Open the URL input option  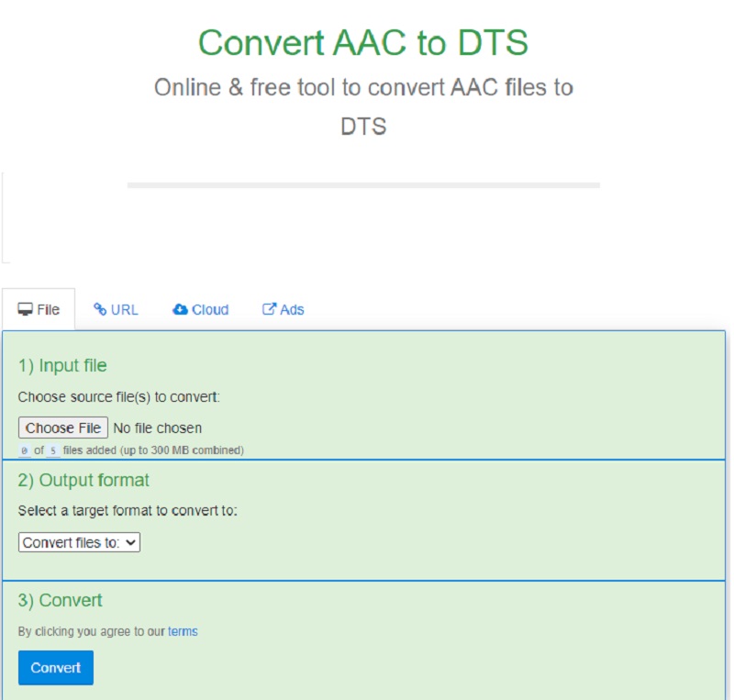pos(116,310)
